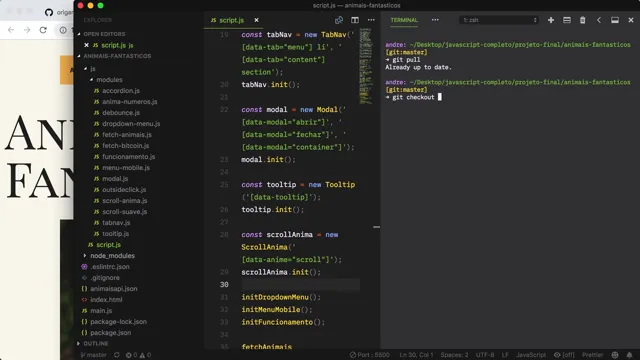Close the script.js editor tab
This screenshot has height=360, width=640.
256,20
